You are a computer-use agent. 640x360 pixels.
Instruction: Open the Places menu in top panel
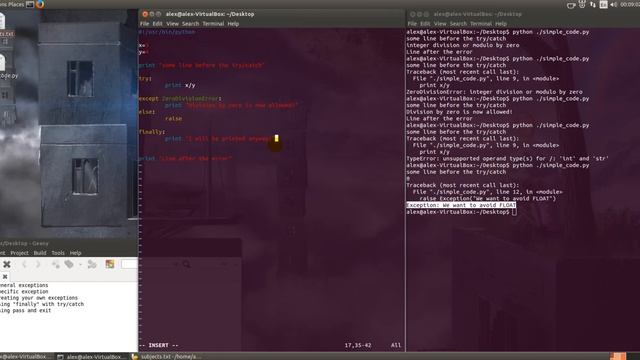tap(15, 4)
